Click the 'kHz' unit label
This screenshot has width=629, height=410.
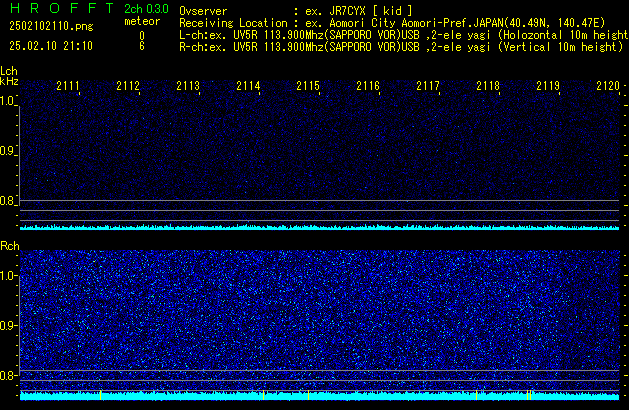coord(9,81)
